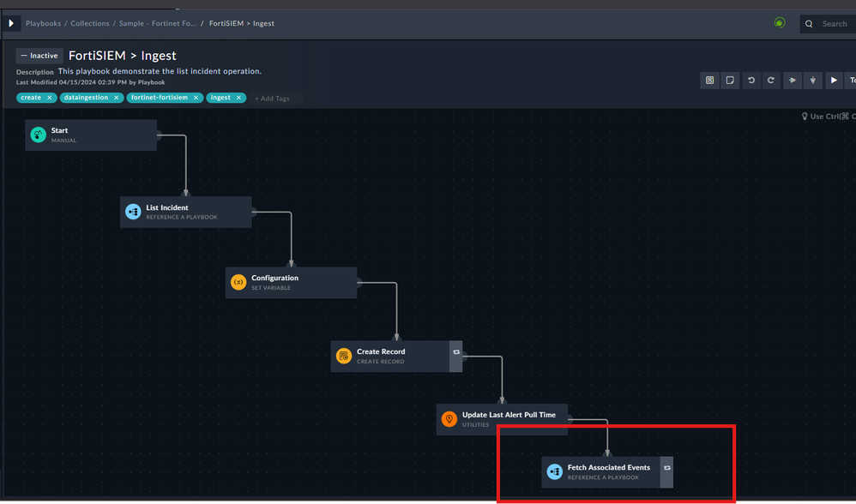856x504 pixels.
Task: Remove the fortinet-fortisiem tag
Action: tap(196, 98)
